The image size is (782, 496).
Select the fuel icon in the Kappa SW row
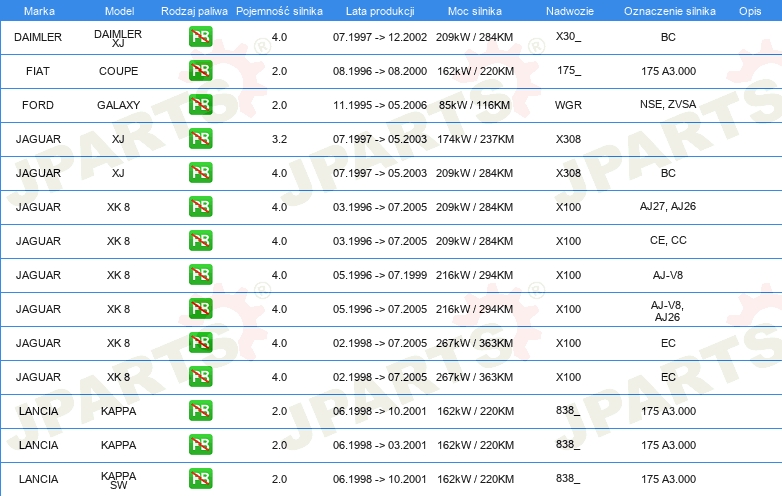pos(200,479)
